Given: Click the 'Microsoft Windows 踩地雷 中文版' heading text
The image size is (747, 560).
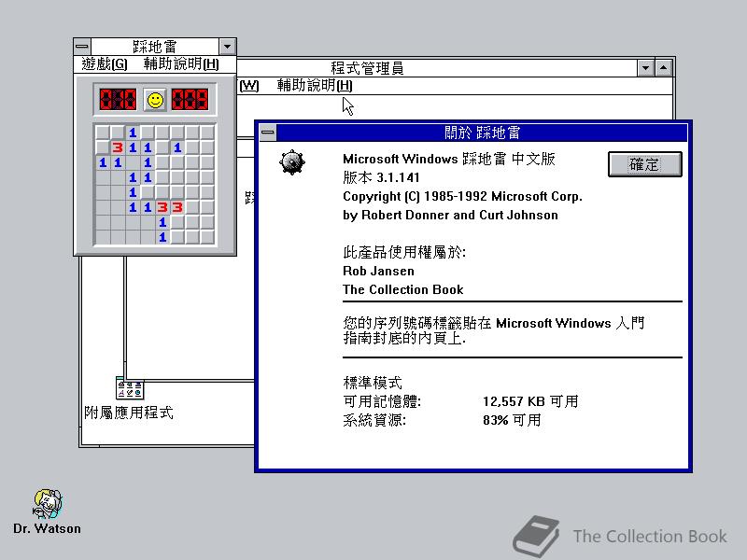Looking at the screenshot, I should coord(449,159).
